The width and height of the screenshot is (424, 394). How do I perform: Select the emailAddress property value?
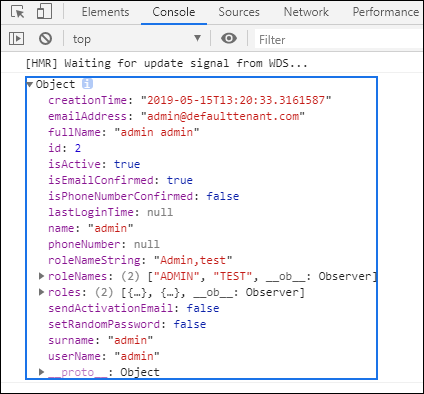point(223,116)
